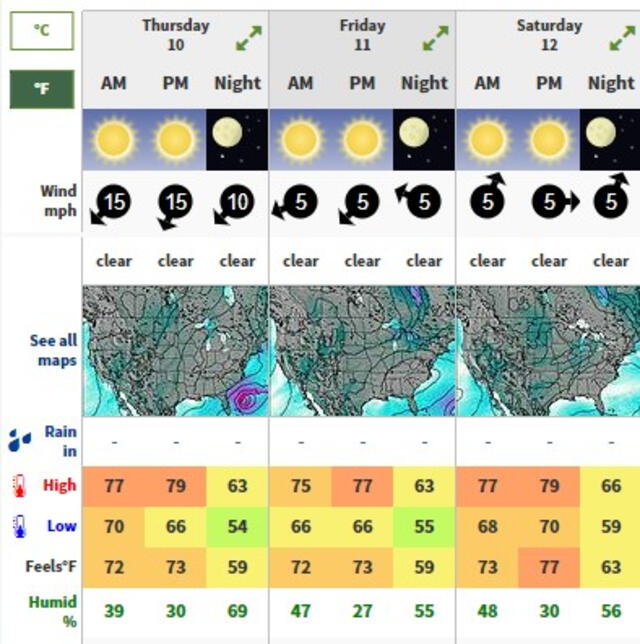Image resolution: width=640 pixels, height=644 pixels.
Task: Click the Thursday 10 day header
Action: click(x=176, y=35)
